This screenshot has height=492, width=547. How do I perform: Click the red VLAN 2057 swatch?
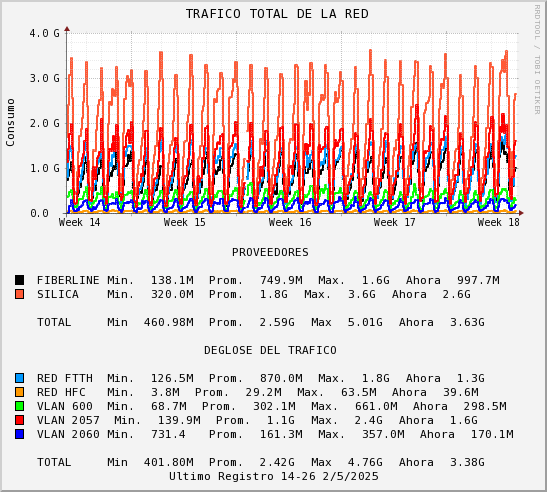[x=20, y=420]
